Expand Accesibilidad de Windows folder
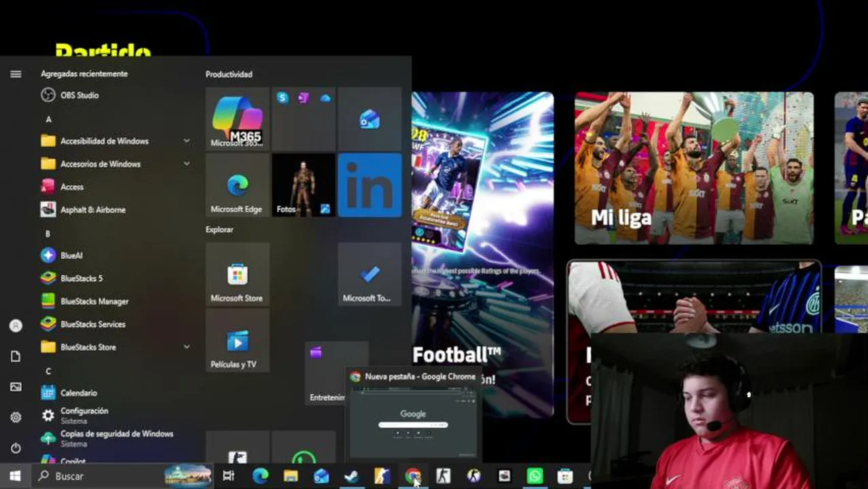868x489 pixels. pyautogui.click(x=115, y=141)
